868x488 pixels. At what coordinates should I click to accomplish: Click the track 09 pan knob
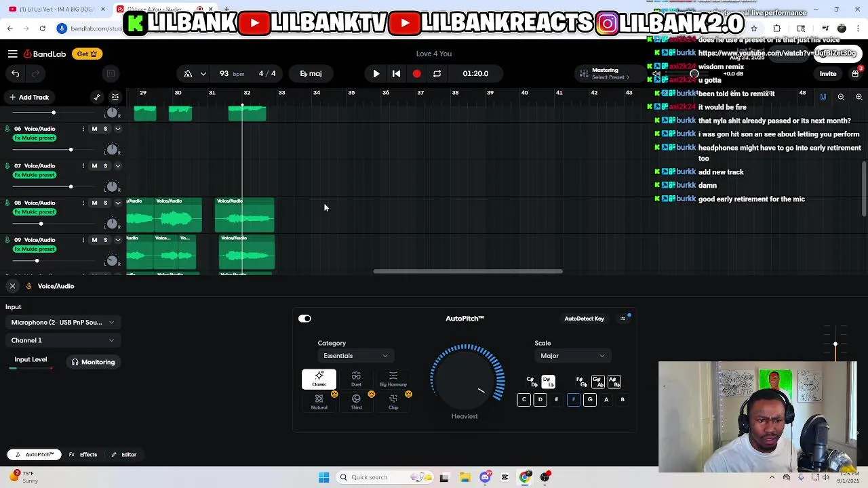[113, 260]
